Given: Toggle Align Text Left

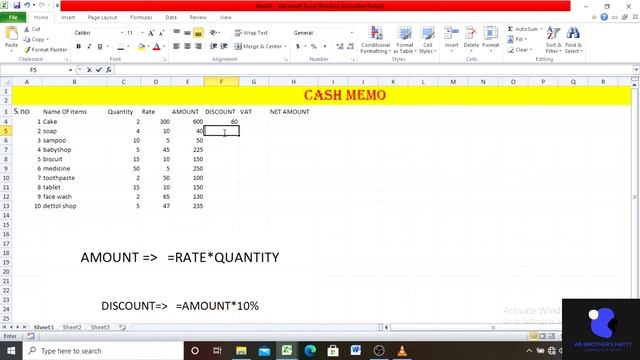Looking at the screenshot, I should (176, 46).
